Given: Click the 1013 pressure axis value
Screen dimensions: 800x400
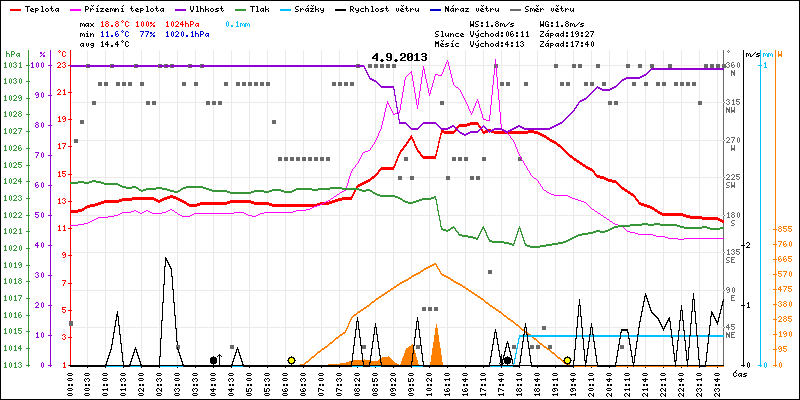Looking at the screenshot, I should 13,365.
